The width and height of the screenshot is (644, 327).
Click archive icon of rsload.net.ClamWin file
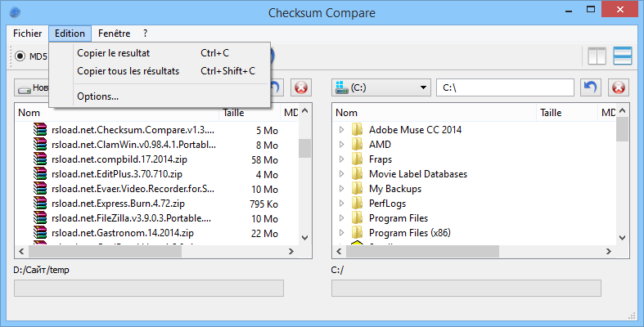point(40,145)
